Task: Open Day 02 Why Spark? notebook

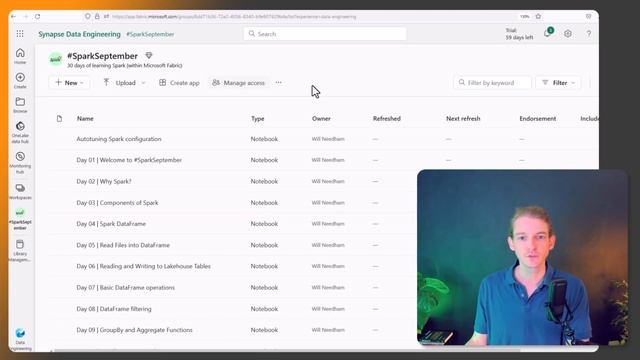Action: coord(104,181)
